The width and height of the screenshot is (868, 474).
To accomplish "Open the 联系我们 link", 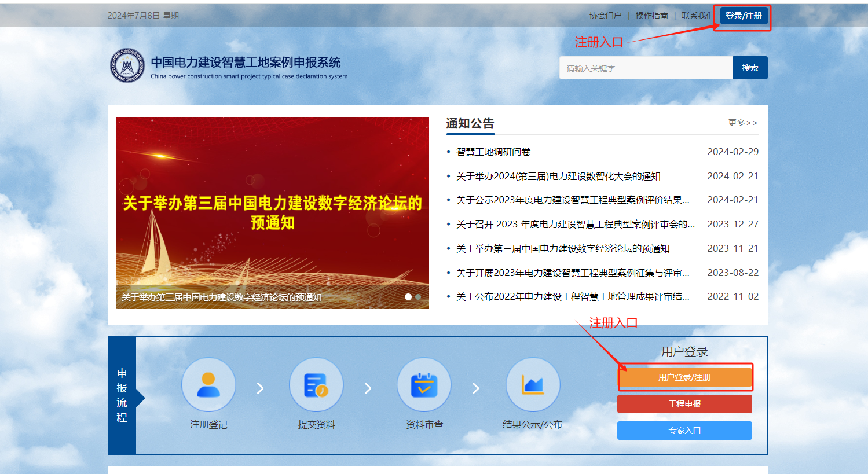I will (698, 16).
